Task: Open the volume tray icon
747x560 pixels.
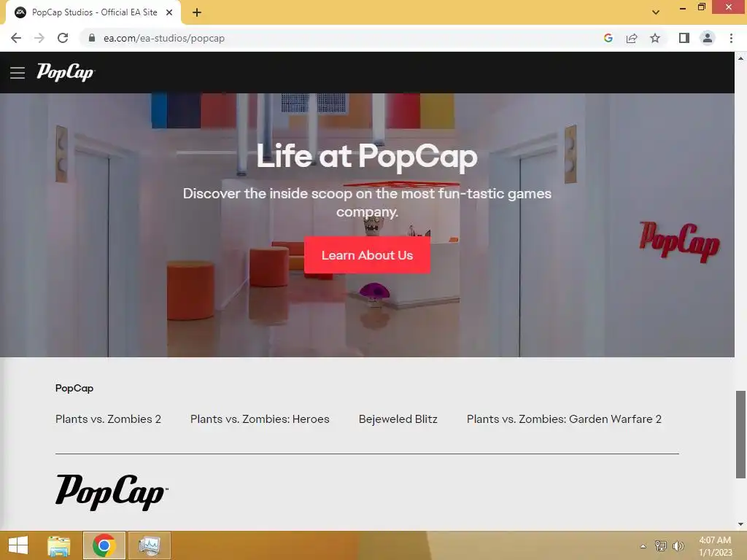Action: click(678, 545)
